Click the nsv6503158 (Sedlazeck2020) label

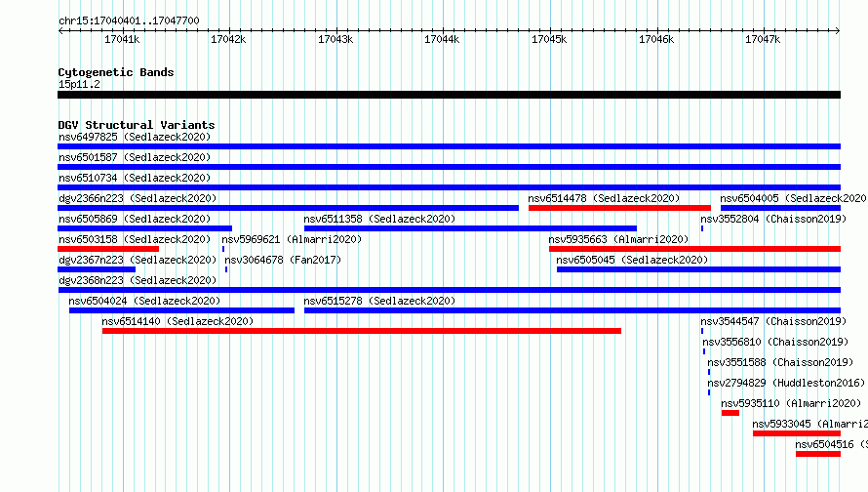135,239
